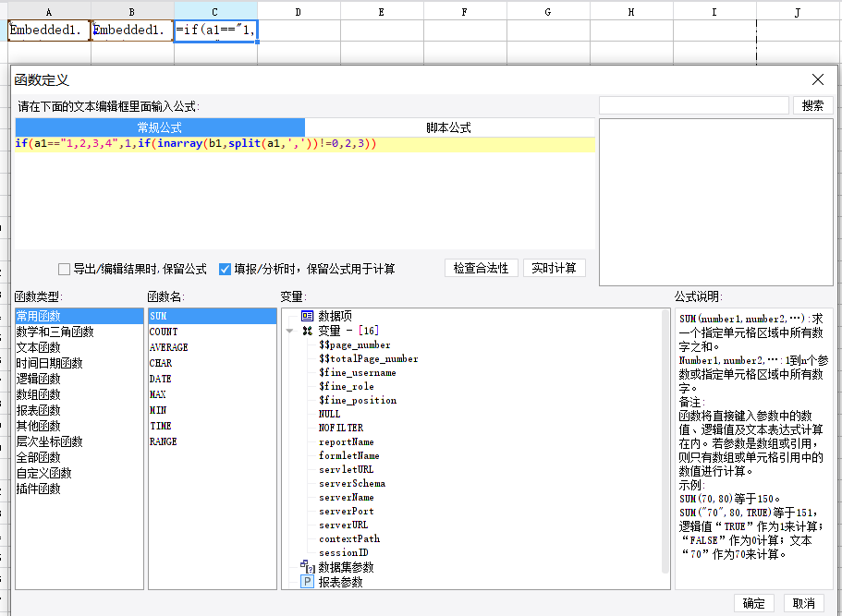This screenshot has height=616, width=842.
Task: Select 数组函数 in function type list
Action: [38, 394]
